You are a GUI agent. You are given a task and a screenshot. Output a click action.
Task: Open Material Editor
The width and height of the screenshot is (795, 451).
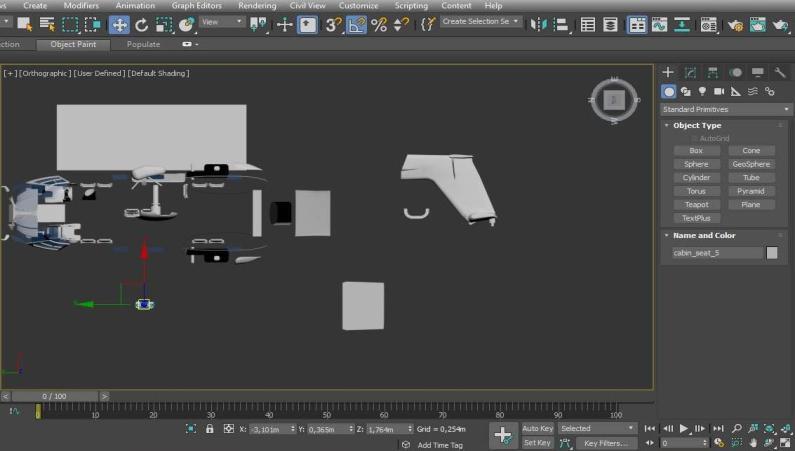(x=708, y=24)
